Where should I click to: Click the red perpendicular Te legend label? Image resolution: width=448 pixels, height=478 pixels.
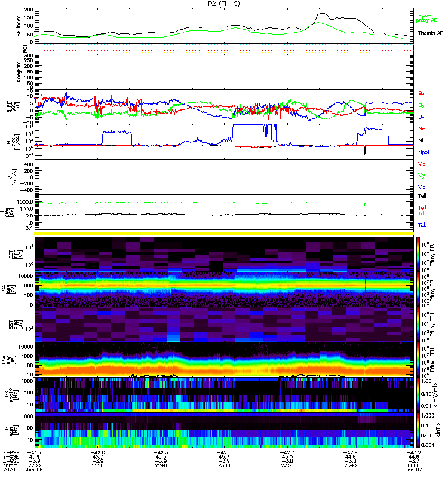click(422, 207)
